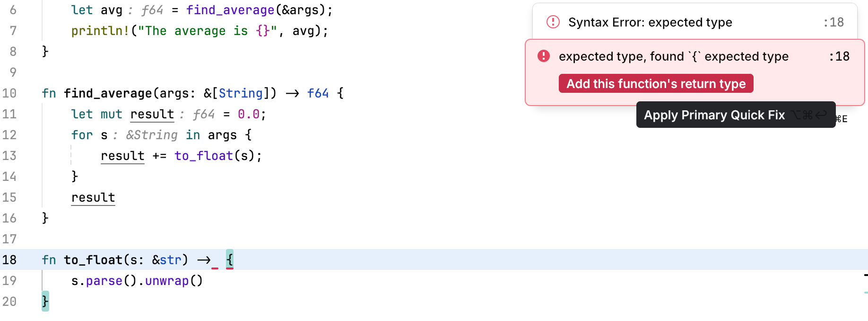The width and height of the screenshot is (868, 321).
Task: Click the highlighted opening brace on line 18
Action: (x=230, y=260)
